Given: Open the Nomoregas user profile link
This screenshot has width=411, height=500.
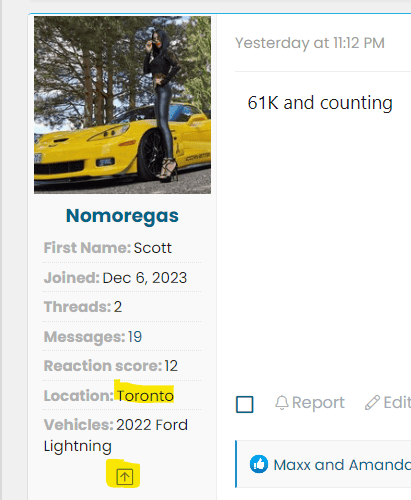Looking at the screenshot, I should click(122, 216).
